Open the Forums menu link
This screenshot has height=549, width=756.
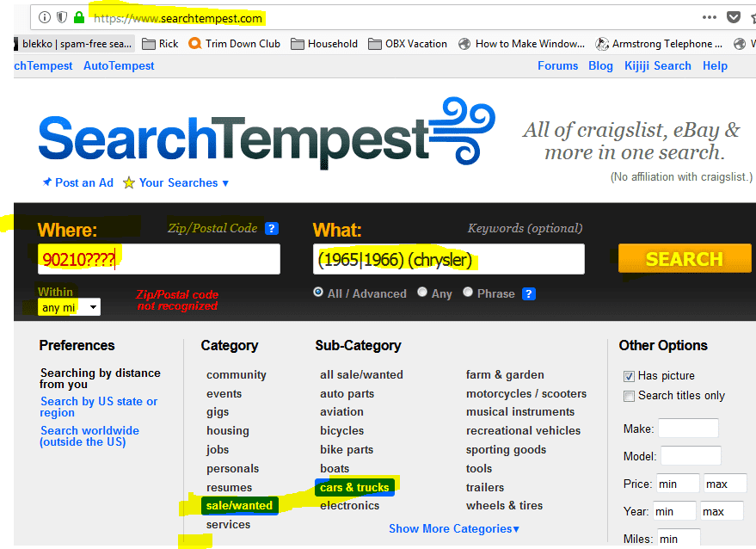[x=557, y=65]
